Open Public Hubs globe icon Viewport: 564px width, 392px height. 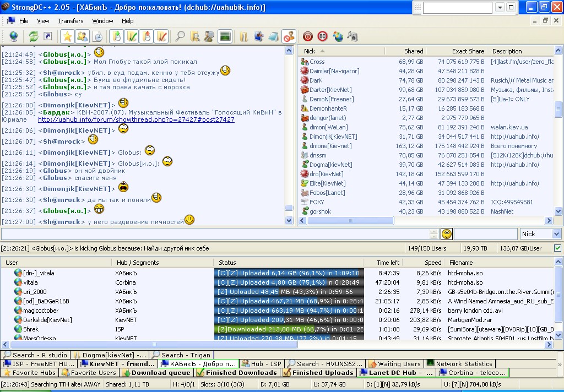(14, 36)
